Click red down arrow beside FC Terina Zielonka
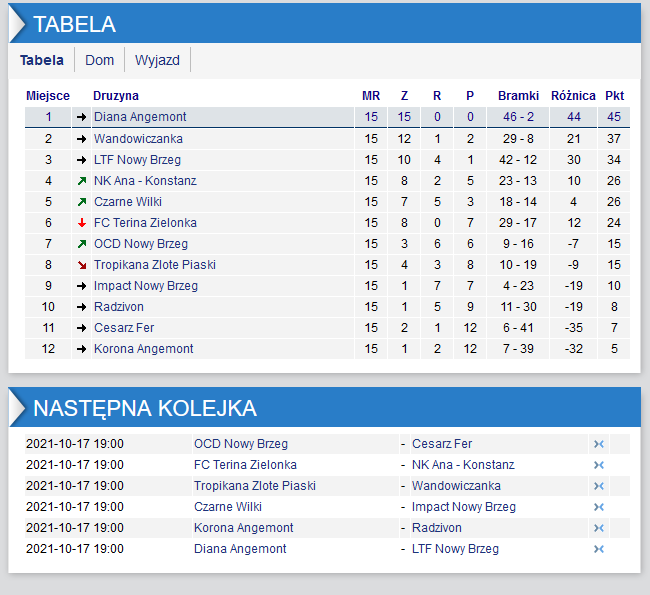 (x=82, y=223)
